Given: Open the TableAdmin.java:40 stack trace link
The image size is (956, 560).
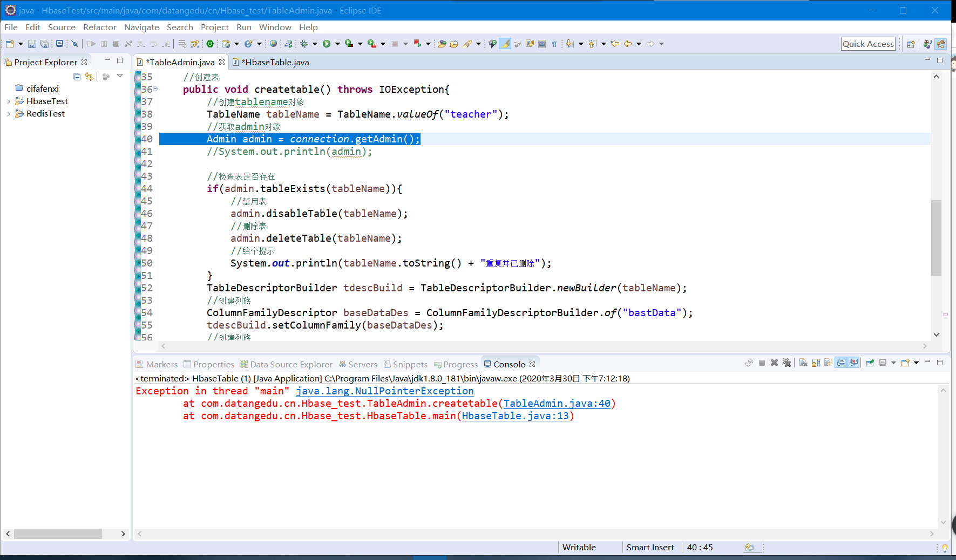Looking at the screenshot, I should (x=557, y=404).
